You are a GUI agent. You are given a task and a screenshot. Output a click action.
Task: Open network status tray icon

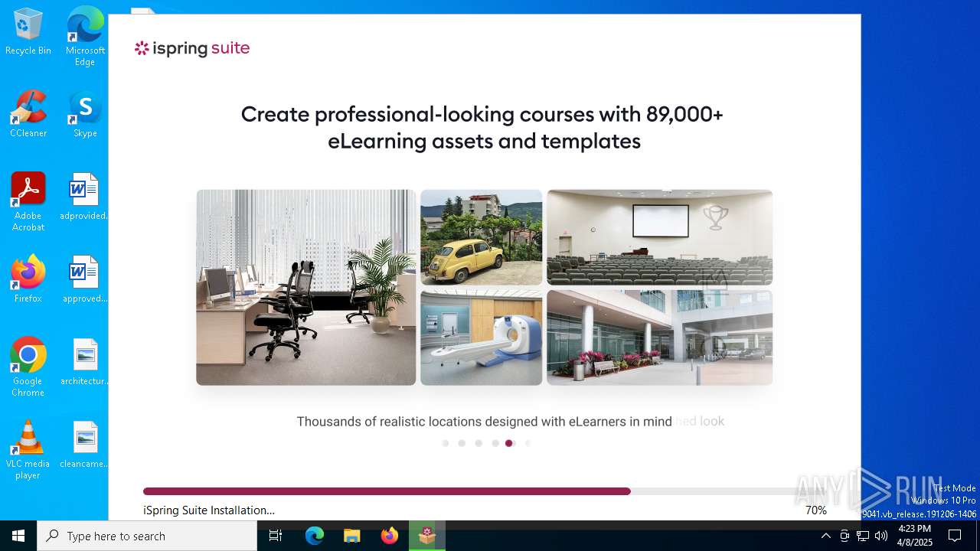point(863,536)
